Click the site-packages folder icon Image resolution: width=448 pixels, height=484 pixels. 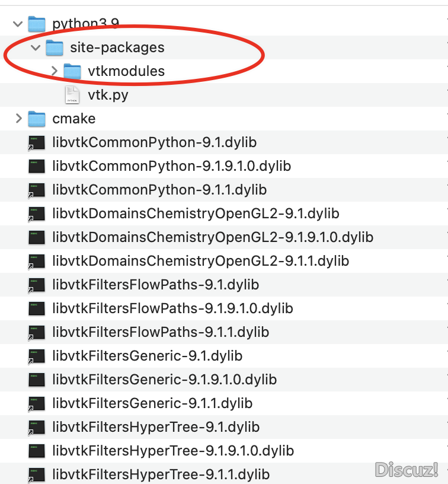55,47
